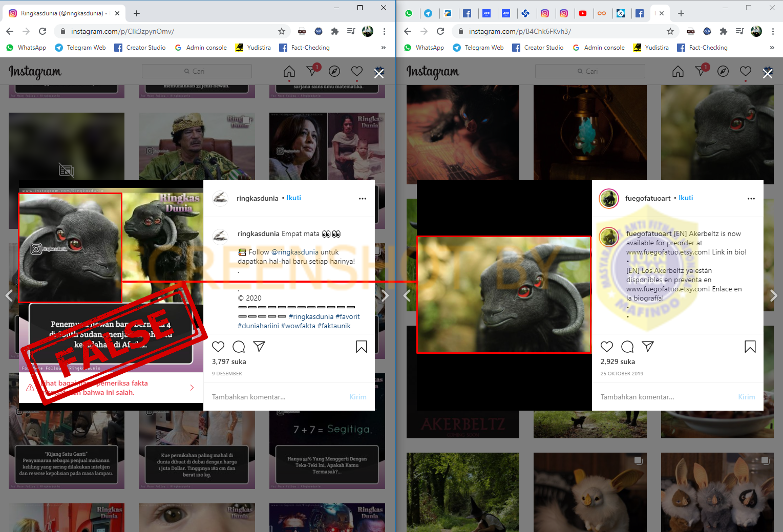The height and width of the screenshot is (532, 783).
Task: Open Yudistira bookmark in left window
Action: click(x=253, y=48)
